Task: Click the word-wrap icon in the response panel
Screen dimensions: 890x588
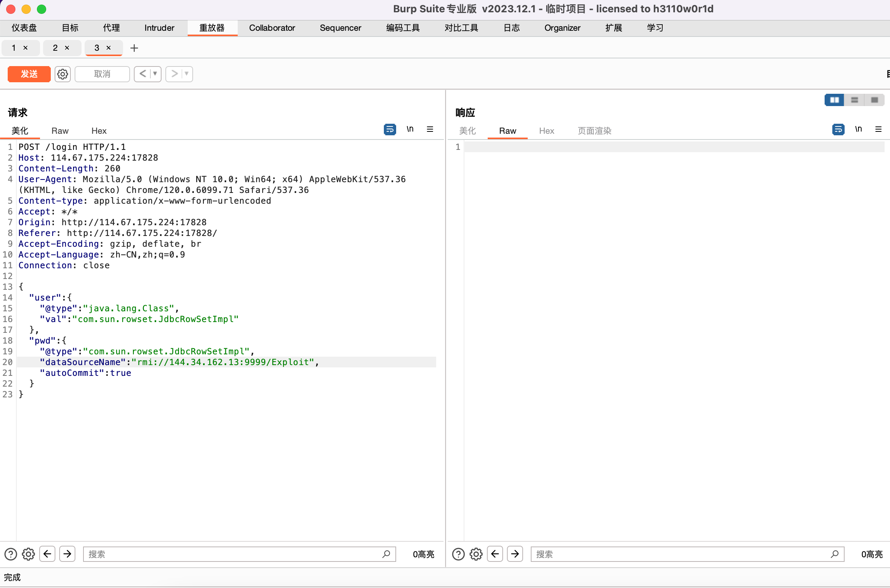Action: coord(838,129)
